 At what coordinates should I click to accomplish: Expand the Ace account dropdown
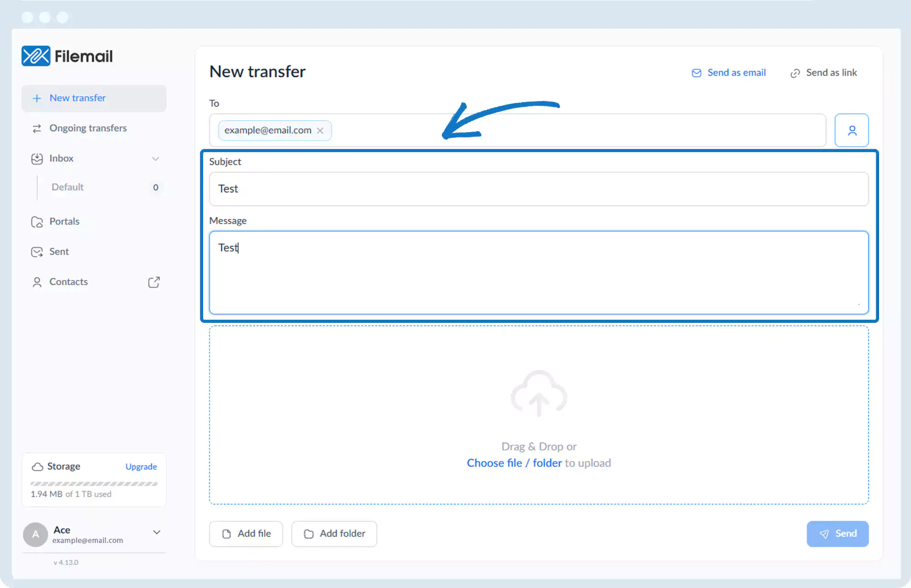[x=157, y=532]
